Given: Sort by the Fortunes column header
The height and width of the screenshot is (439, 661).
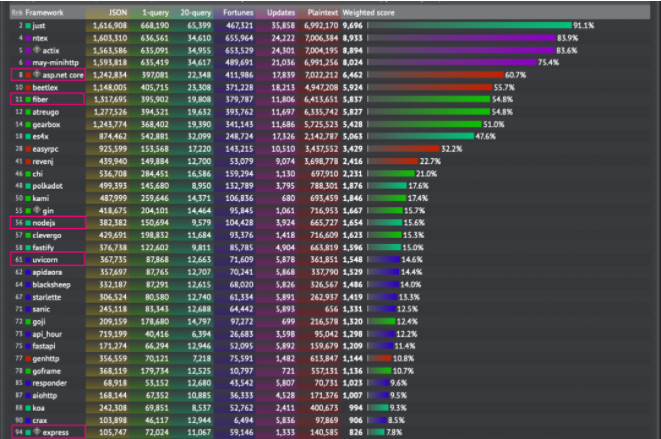Looking at the screenshot, I should coord(238,13).
